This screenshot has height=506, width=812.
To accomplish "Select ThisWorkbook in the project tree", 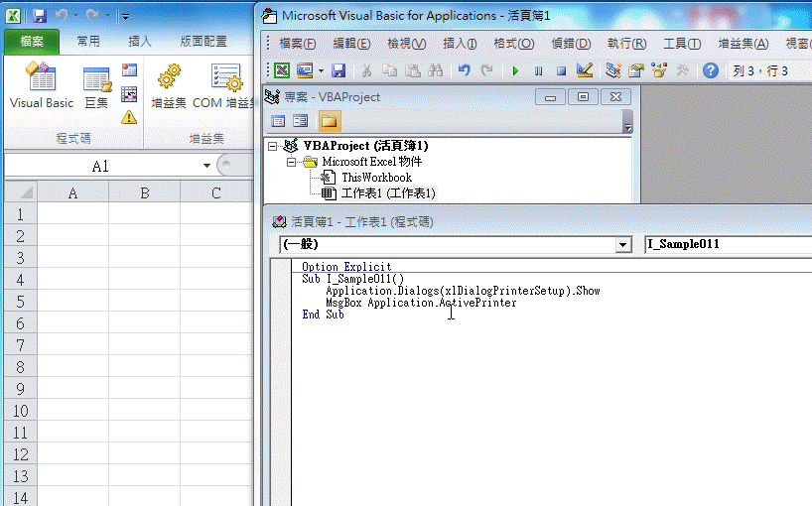I will [376, 178].
